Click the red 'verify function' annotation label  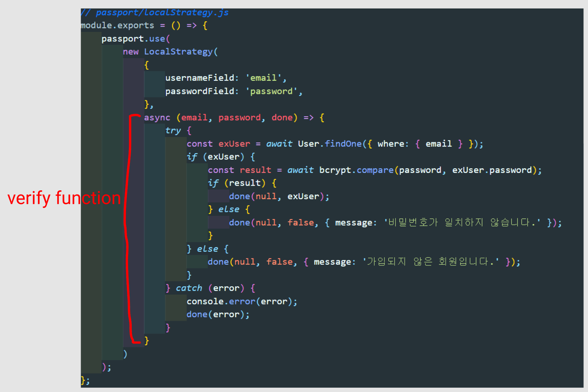pos(64,198)
